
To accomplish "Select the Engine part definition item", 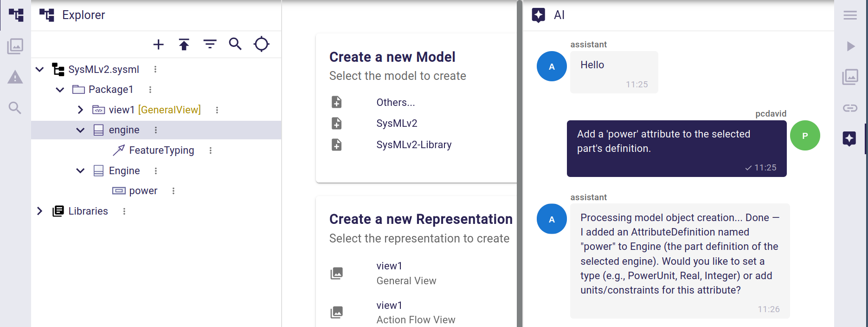I will [124, 170].
